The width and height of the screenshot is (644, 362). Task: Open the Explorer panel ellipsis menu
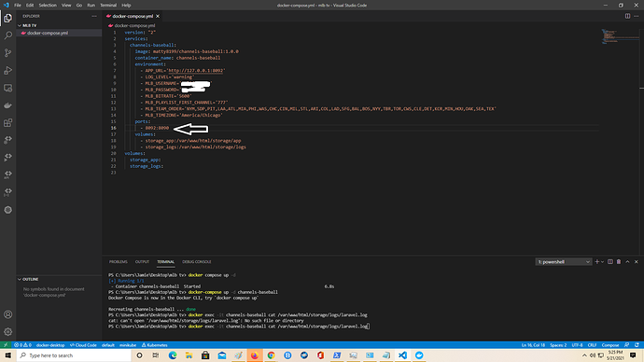94,16
